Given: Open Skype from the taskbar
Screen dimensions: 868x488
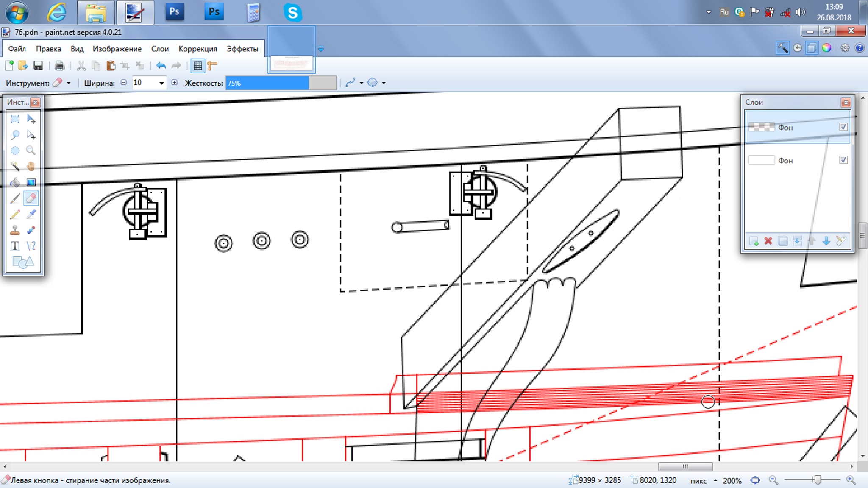Looking at the screenshot, I should coord(292,13).
